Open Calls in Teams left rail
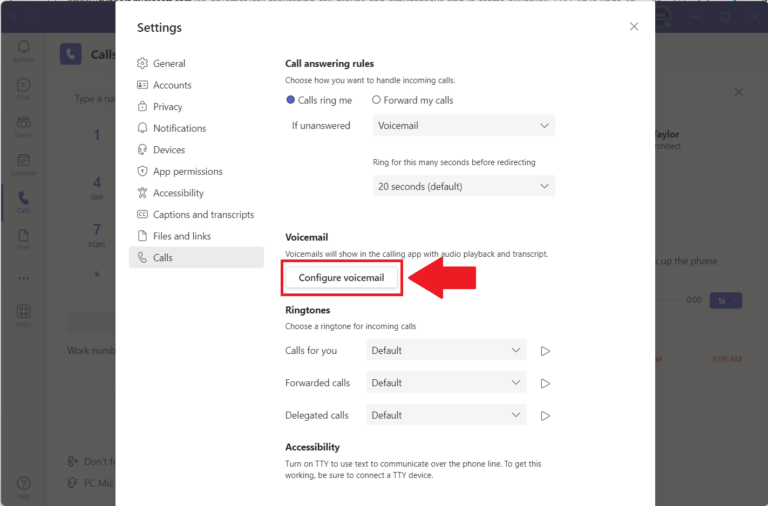 click(x=24, y=202)
